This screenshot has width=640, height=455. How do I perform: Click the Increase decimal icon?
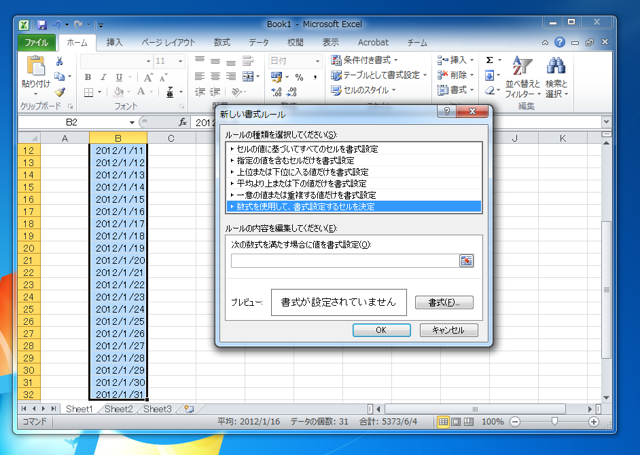(276, 92)
